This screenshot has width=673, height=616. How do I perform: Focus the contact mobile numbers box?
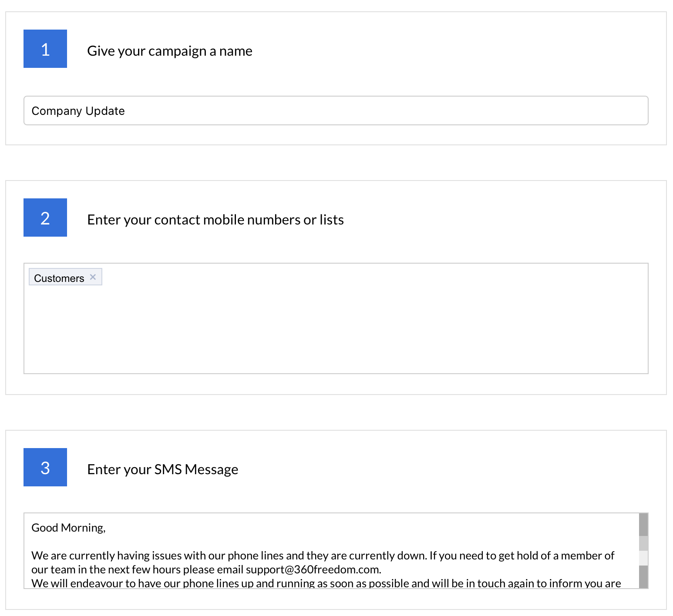coord(335,326)
